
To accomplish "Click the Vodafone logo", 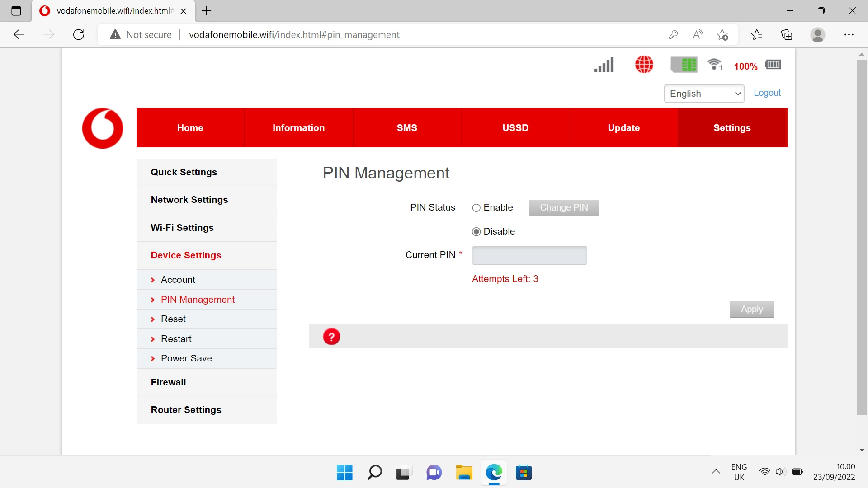I will 103,128.
